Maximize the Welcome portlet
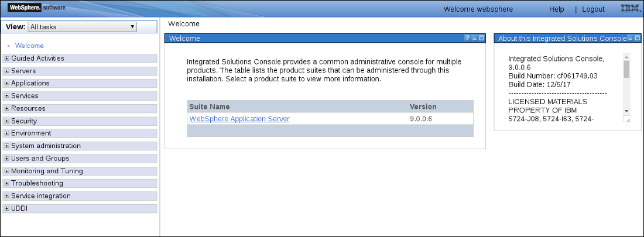 [482, 38]
